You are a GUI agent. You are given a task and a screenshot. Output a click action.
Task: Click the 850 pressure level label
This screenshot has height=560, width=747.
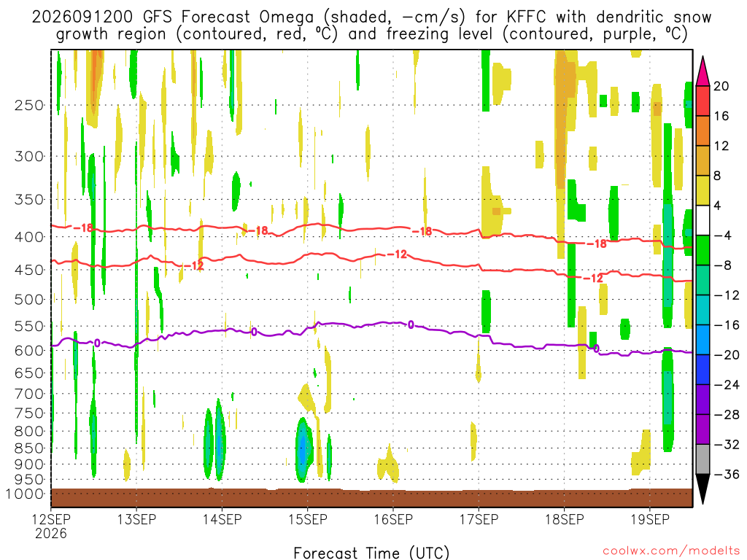30,448
